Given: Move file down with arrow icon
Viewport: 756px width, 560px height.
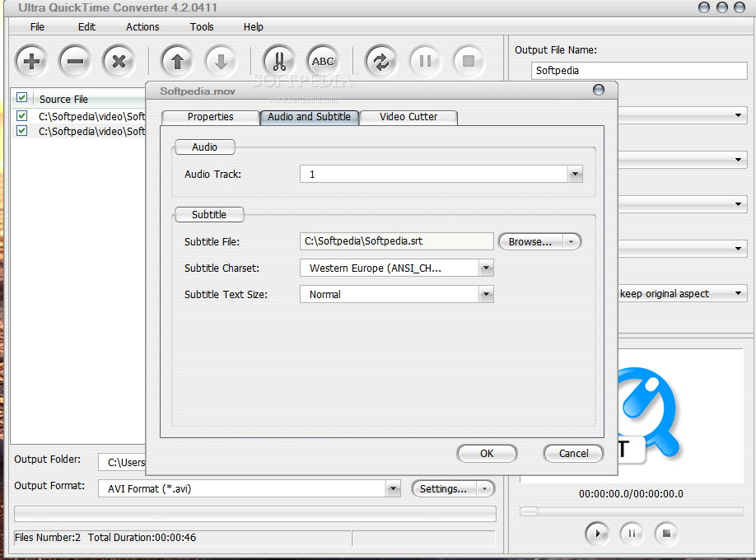Looking at the screenshot, I should pyautogui.click(x=221, y=61).
